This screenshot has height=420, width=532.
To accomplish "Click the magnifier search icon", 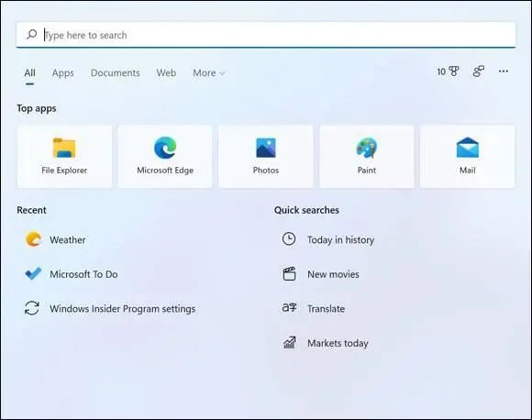I will pyautogui.click(x=31, y=34).
